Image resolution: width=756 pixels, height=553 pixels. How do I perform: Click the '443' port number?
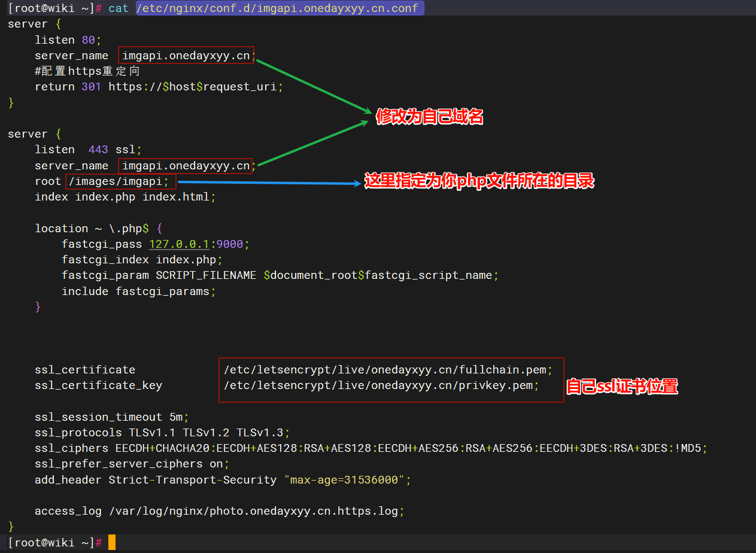pyautogui.click(x=98, y=149)
